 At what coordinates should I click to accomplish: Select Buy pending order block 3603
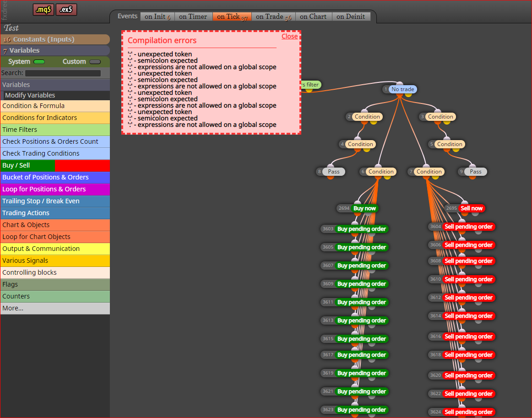(x=361, y=229)
